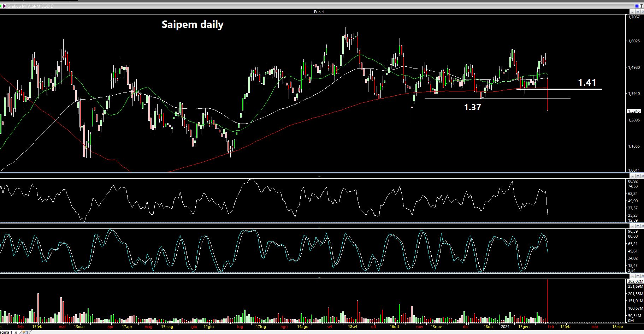Click the 15mag date axis label
Image resolution: width=644 pixels, height=334 pixels.
(167, 327)
